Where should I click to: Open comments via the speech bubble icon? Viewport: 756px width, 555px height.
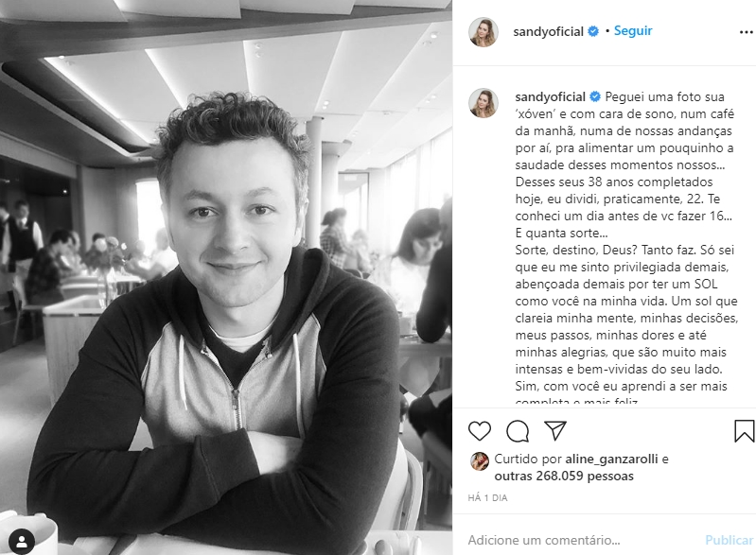(x=518, y=431)
